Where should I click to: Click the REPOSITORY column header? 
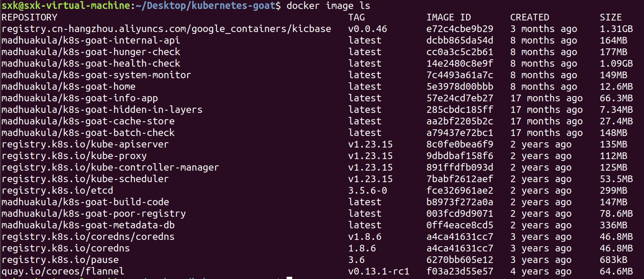tap(29, 18)
